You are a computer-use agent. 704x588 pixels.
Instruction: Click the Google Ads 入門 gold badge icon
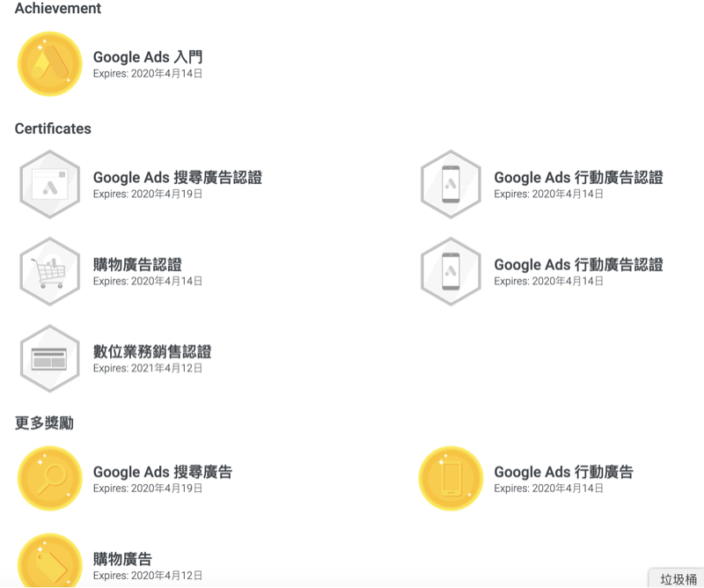50,63
